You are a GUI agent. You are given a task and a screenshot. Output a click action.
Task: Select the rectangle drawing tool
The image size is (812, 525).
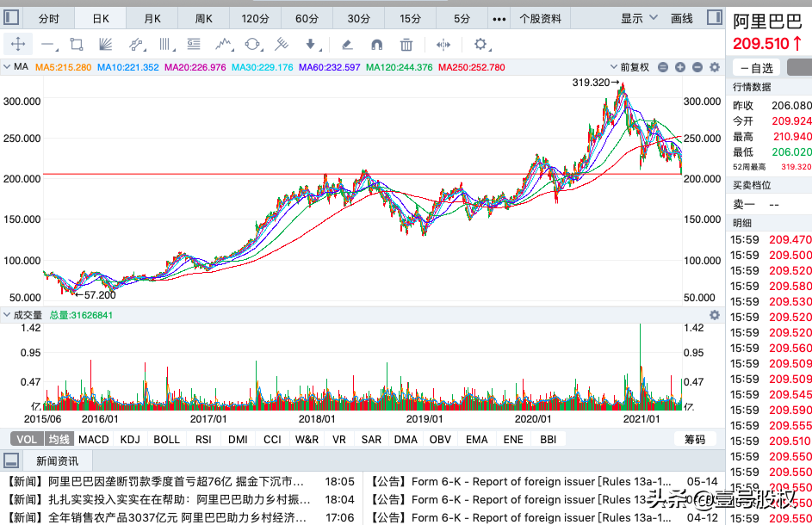click(76, 44)
